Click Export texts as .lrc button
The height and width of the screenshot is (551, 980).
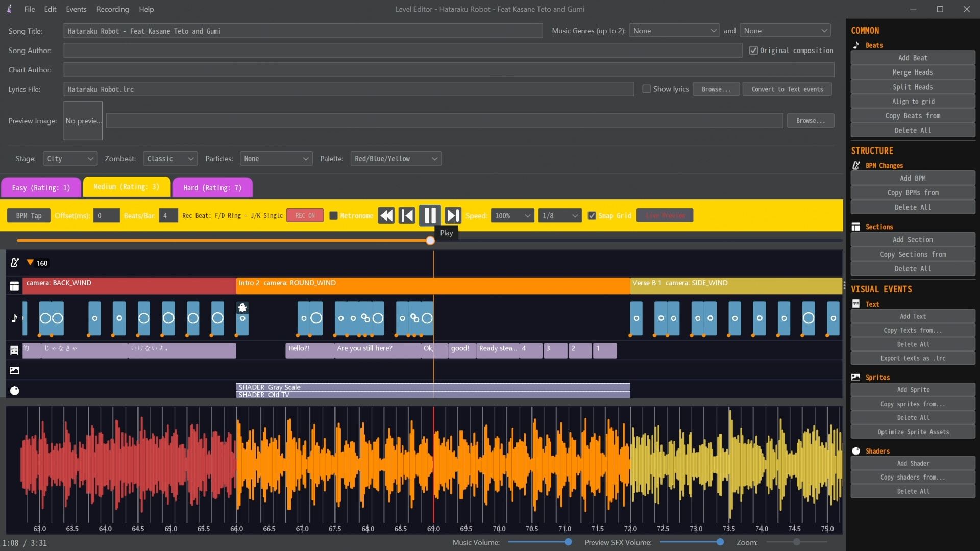913,358
